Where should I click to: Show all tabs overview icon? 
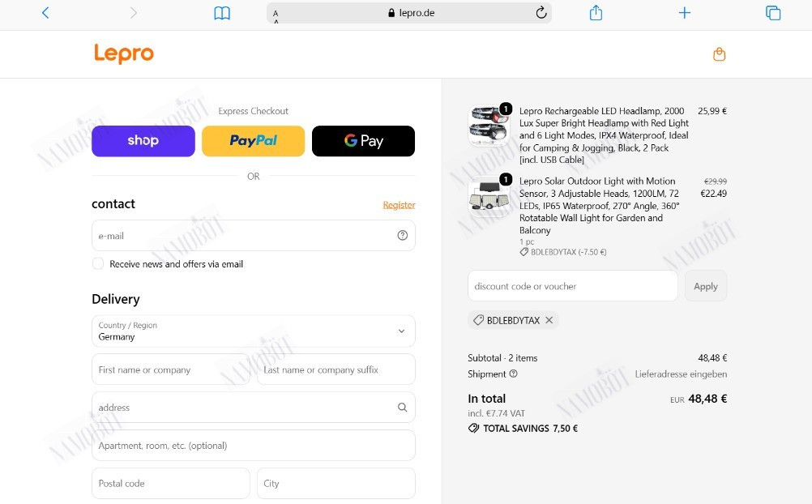(x=773, y=13)
